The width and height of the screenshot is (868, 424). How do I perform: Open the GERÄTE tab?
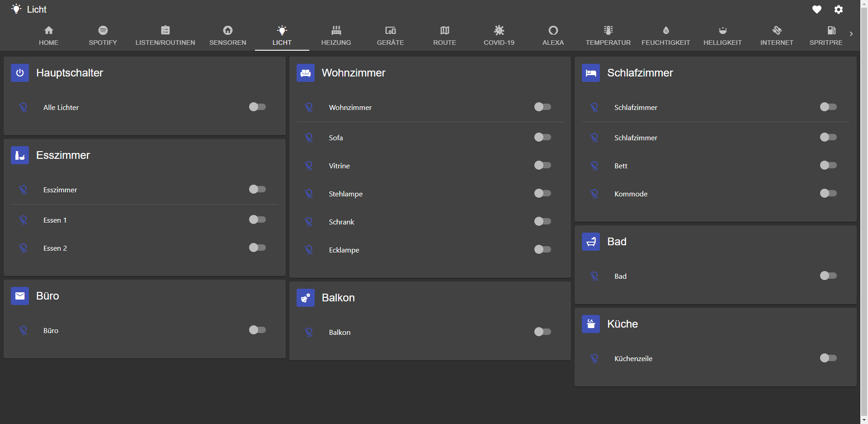point(391,36)
